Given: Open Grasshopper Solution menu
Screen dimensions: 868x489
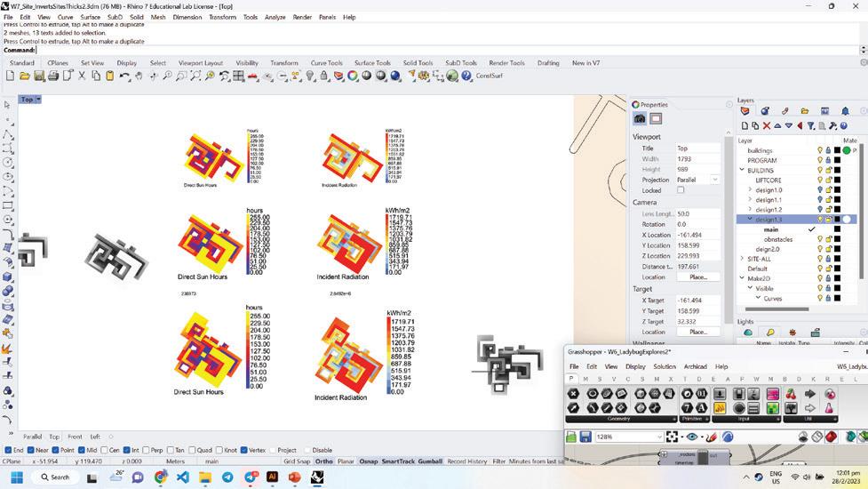Looking at the screenshot, I should click(665, 366).
